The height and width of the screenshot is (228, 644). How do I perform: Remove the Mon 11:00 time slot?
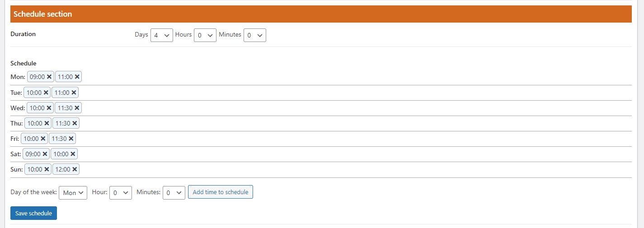[77, 77]
